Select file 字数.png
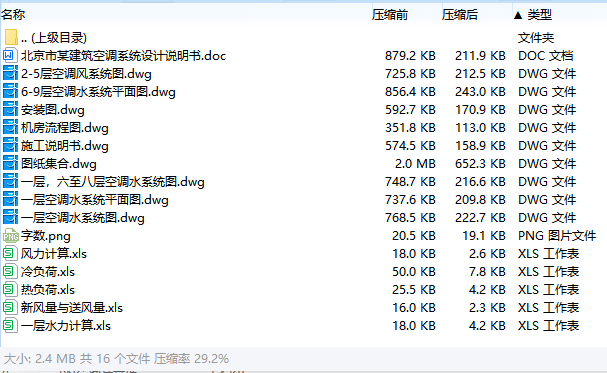The image size is (607, 373). 45,236
